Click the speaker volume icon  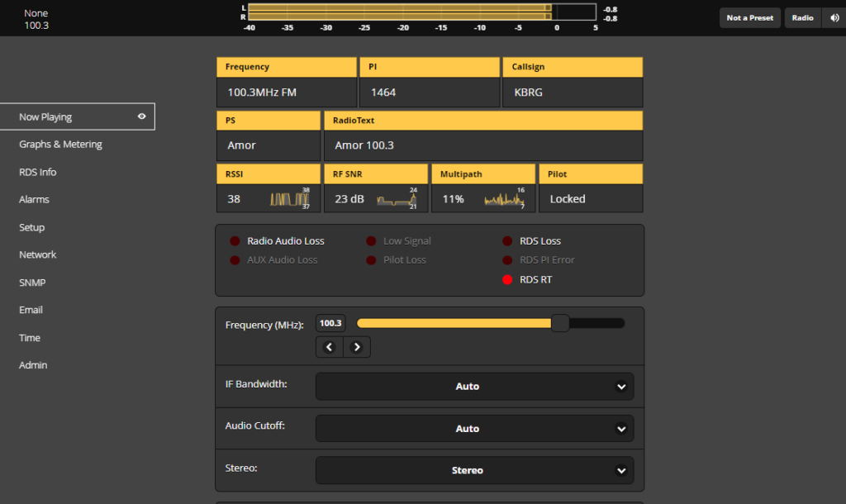coord(834,17)
